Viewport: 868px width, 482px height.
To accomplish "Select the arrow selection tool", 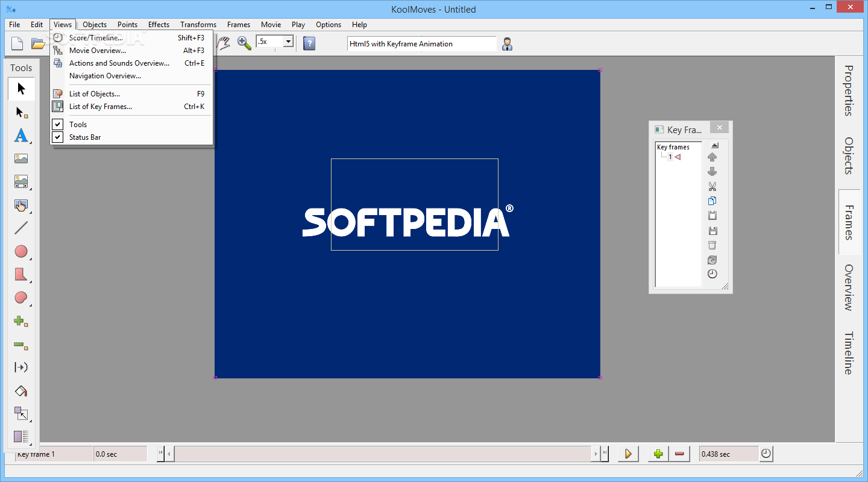I will tap(21, 89).
